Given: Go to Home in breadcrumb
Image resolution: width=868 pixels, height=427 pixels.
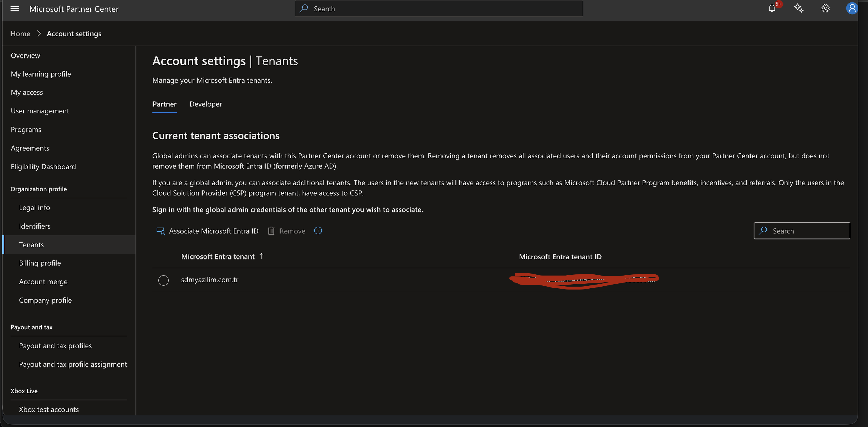Looking at the screenshot, I should pos(21,34).
